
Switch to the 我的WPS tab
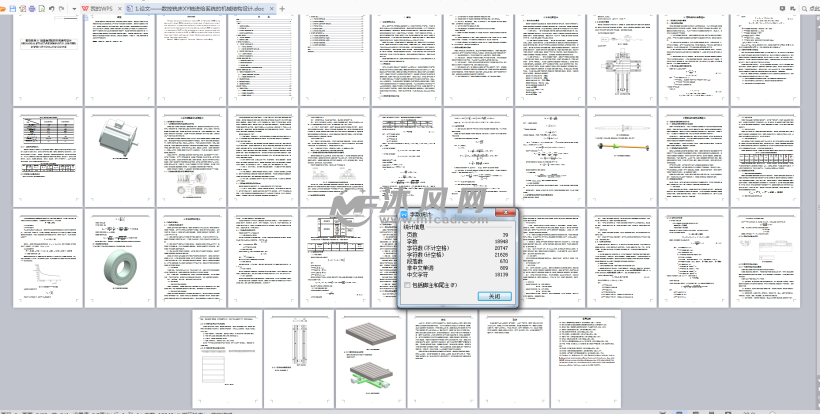(98, 7)
